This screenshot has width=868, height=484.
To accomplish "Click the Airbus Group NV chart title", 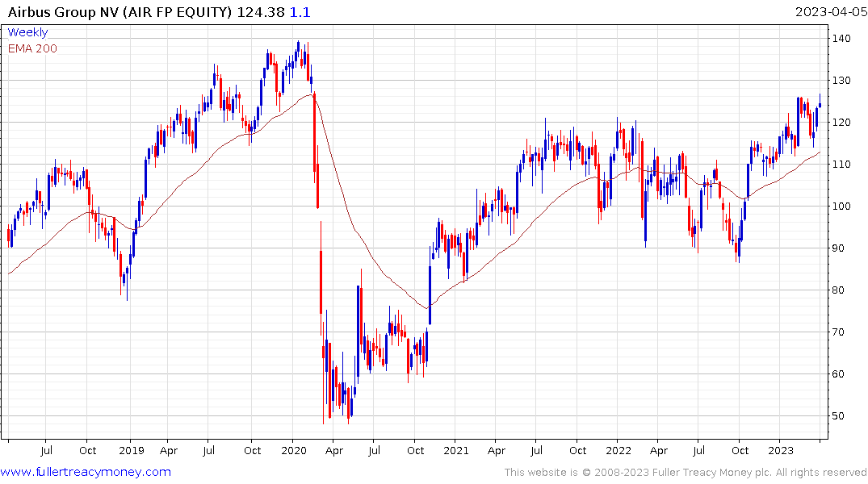I will 120,12.
